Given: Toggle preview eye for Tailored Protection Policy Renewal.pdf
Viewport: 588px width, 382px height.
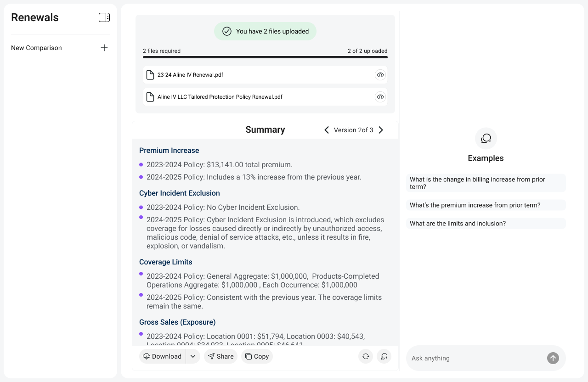Looking at the screenshot, I should coord(380,97).
